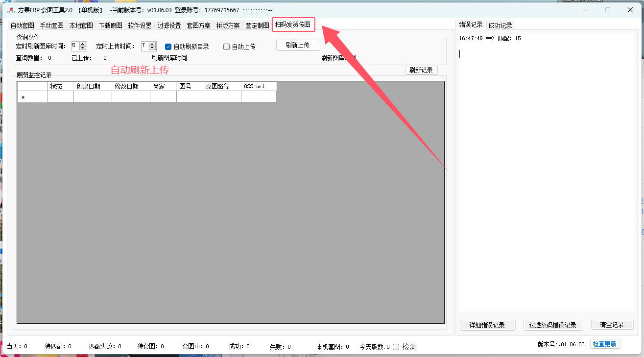Viewport: 644px width, 357px height.
Task: Click the 匹配失败: 0 status entry
Action: [105, 347]
